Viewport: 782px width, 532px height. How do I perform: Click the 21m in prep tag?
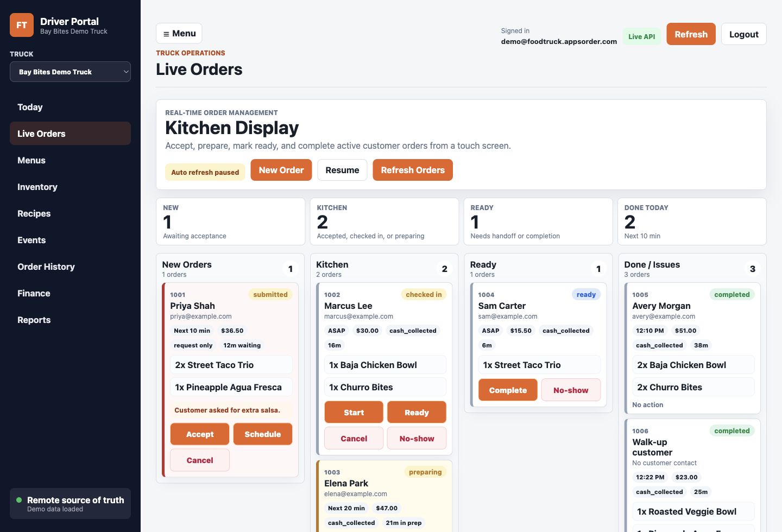pyautogui.click(x=403, y=523)
